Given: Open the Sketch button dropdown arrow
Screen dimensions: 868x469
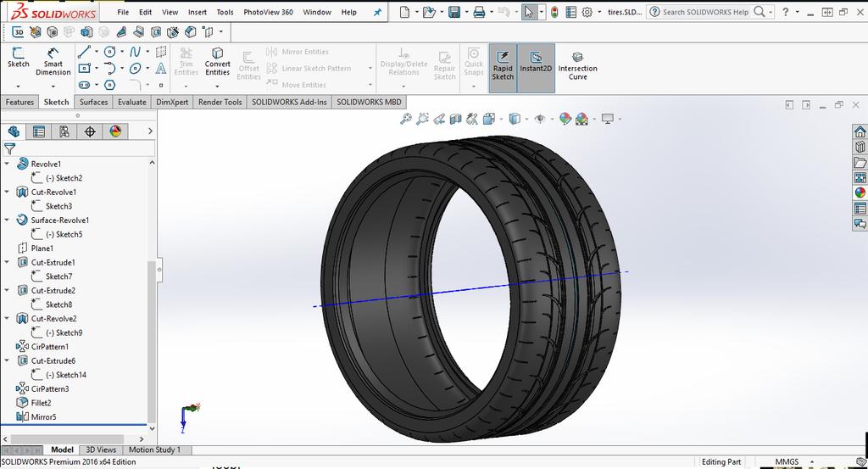Looking at the screenshot, I should point(18,86).
